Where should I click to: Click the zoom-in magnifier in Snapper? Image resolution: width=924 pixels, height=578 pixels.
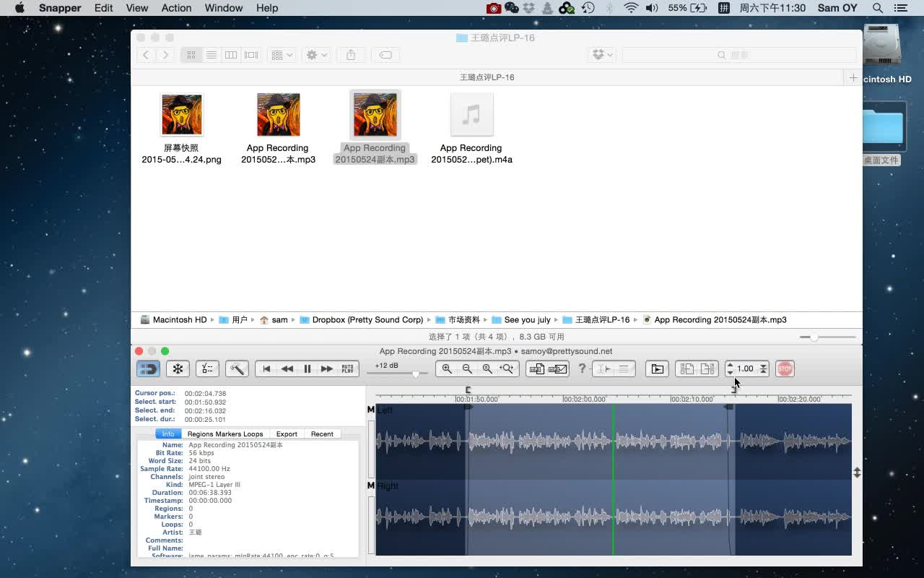pos(447,368)
